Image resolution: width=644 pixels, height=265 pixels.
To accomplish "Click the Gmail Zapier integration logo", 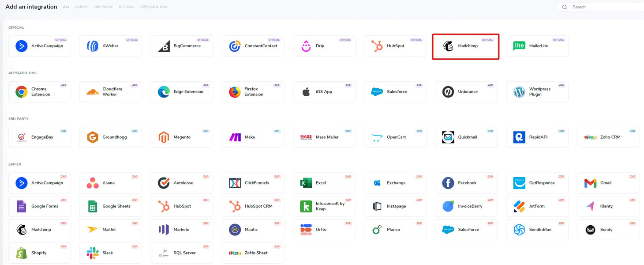I will click(x=590, y=182).
